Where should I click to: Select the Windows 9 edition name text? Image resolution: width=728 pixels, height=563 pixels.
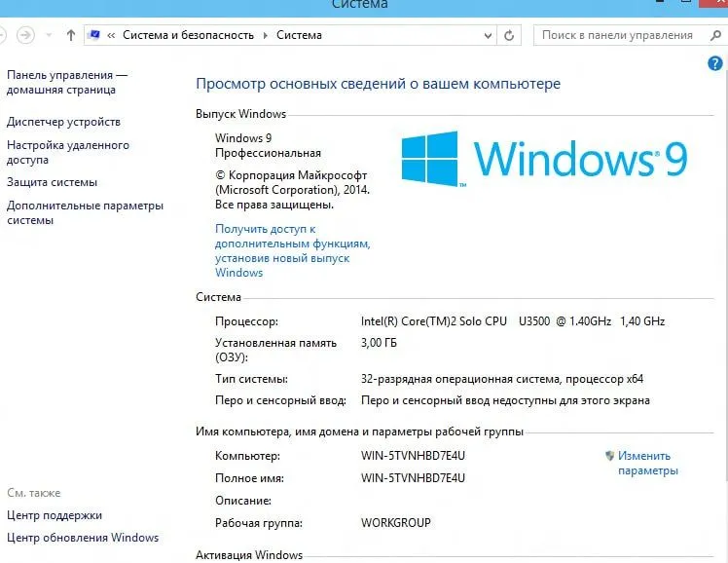pos(243,138)
